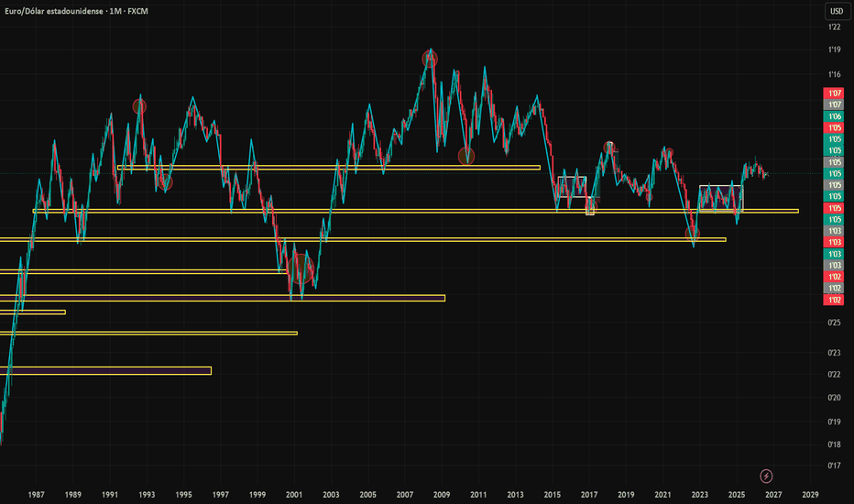Click the 2025 label on time axis
Image resolution: width=854 pixels, height=504 pixels.
click(737, 495)
